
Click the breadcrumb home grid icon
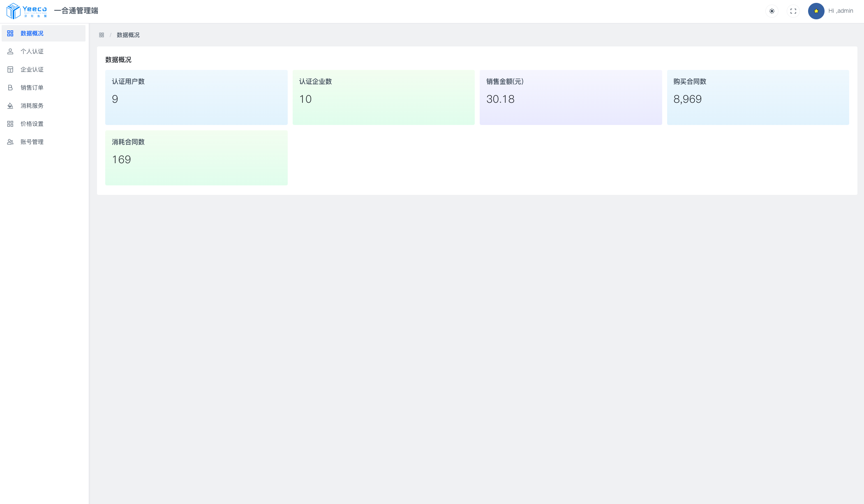pyautogui.click(x=102, y=35)
